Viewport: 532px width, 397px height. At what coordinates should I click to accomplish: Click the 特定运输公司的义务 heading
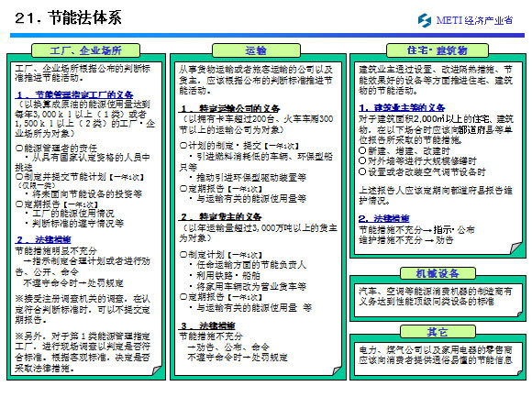coord(229,108)
